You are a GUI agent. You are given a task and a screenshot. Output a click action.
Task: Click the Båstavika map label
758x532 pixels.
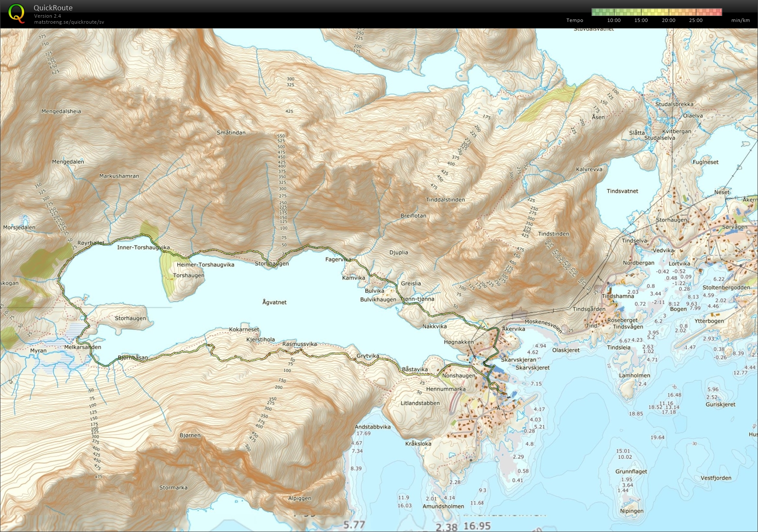[415, 369]
